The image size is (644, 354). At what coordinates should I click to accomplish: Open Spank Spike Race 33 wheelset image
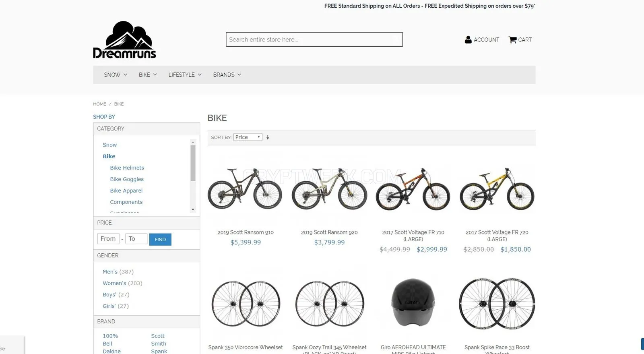pos(497,303)
